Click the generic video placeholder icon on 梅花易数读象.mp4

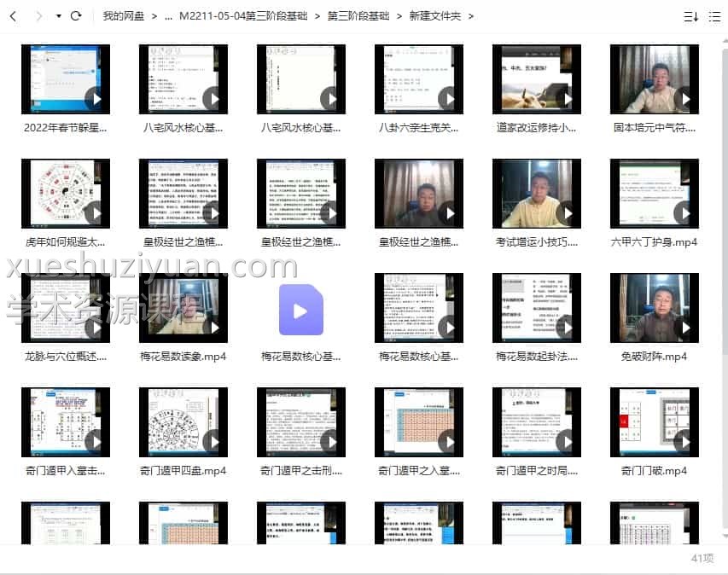pos(300,311)
